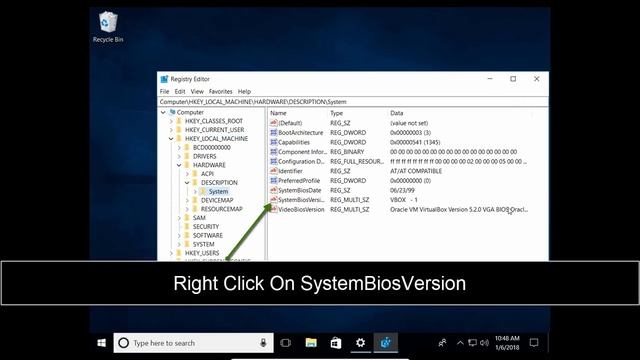Image resolution: width=640 pixels, height=360 pixels.
Task: Select the SOFTWARE key in tree
Action: [208, 236]
